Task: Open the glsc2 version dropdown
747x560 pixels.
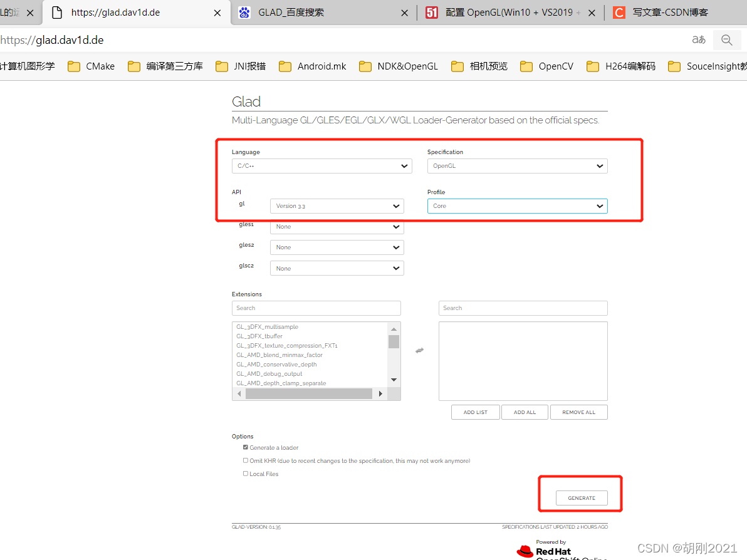Action: tap(337, 268)
